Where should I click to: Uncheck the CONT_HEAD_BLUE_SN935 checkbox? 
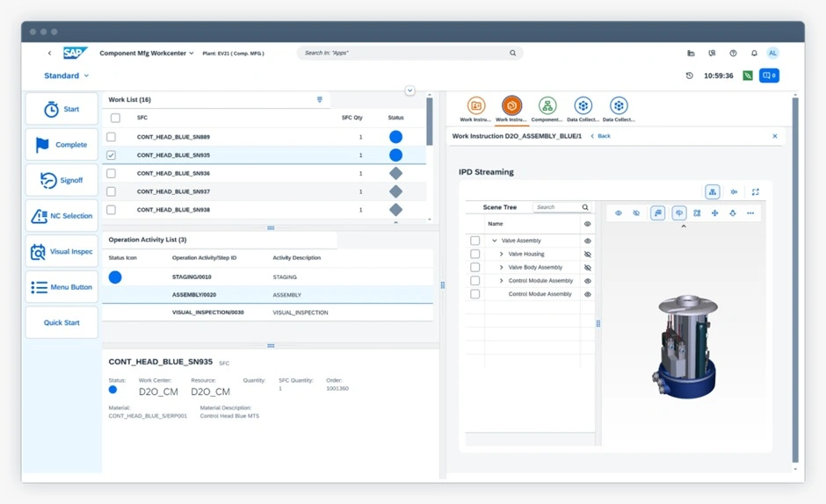(112, 155)
